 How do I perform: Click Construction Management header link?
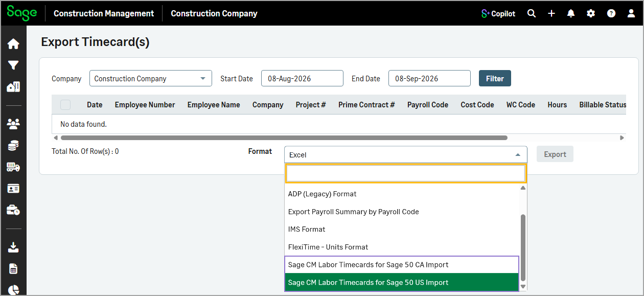click(104, 13)
